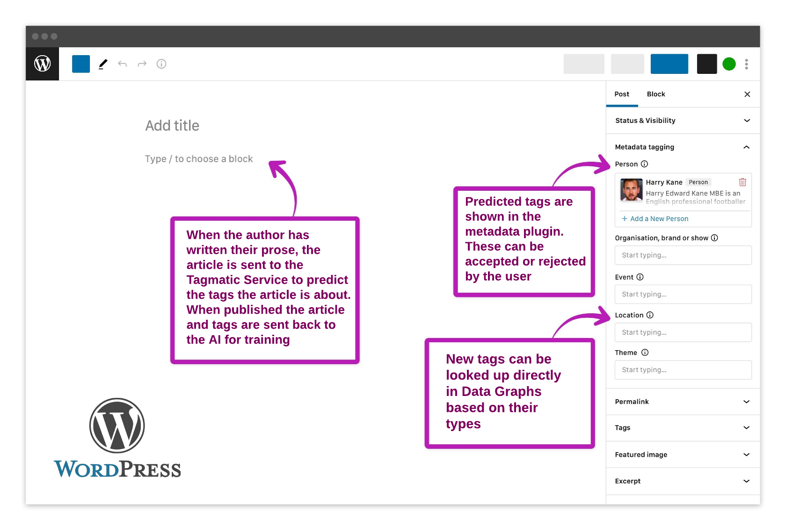
Task: Click the blue block inserter button
Action: tap(81, 64)
